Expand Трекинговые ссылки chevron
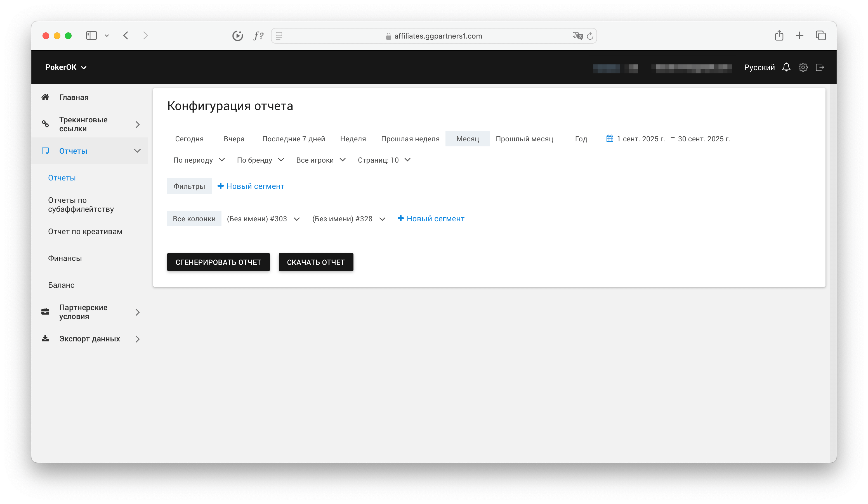 tap(137, 124)
